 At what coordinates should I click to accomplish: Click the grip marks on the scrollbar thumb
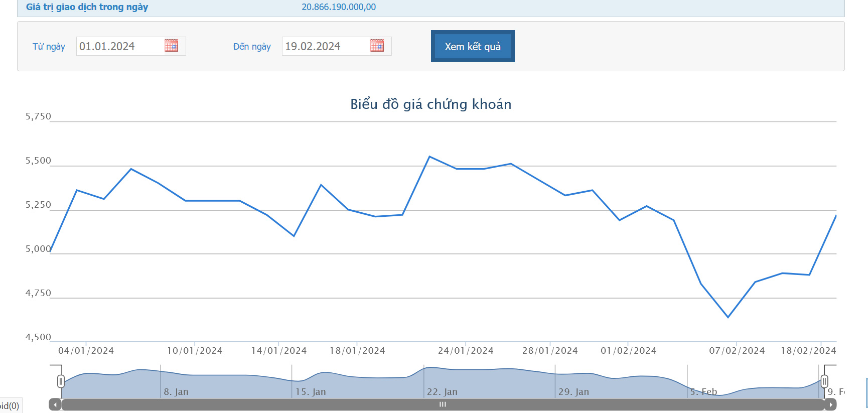coord(443,404)
